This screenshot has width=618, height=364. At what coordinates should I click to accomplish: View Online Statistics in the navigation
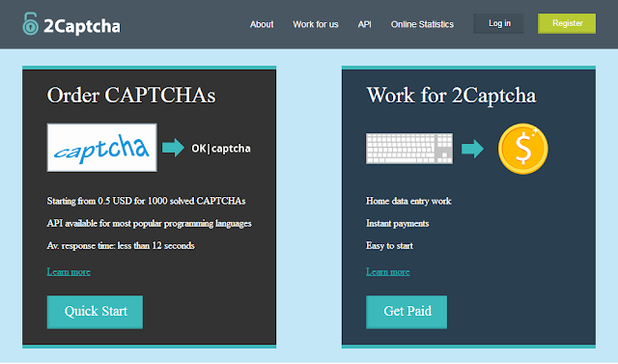(422, 24)
